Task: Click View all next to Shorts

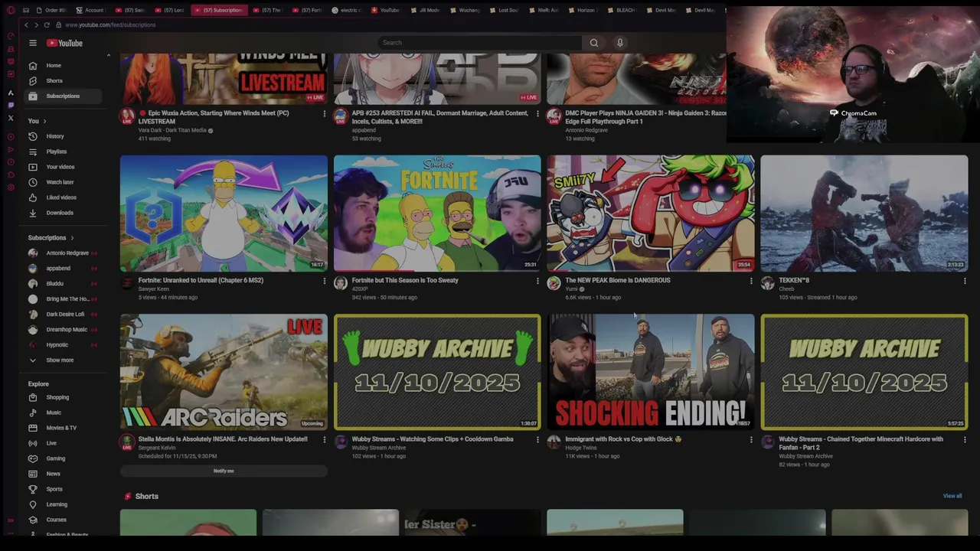Action: [x=952, y=496]
